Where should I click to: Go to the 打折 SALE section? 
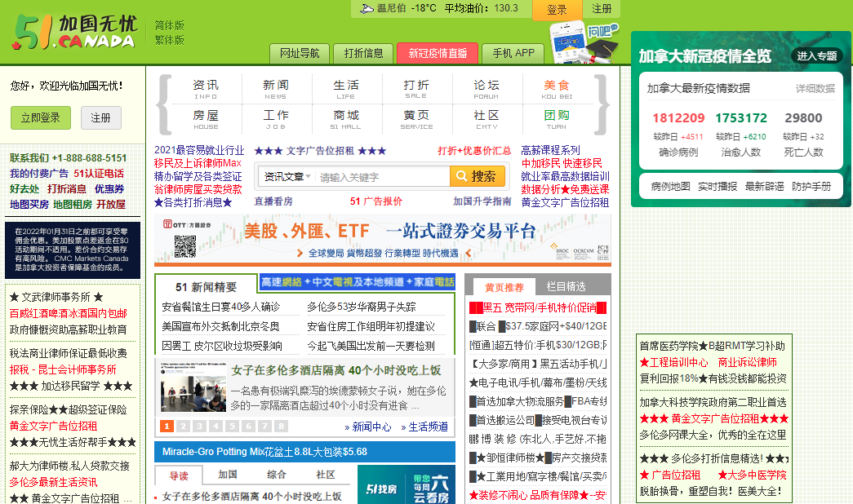416,89
